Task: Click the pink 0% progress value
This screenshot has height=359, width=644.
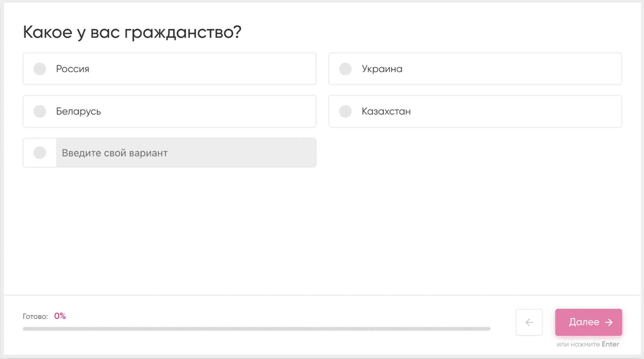Action: [60, 316]
